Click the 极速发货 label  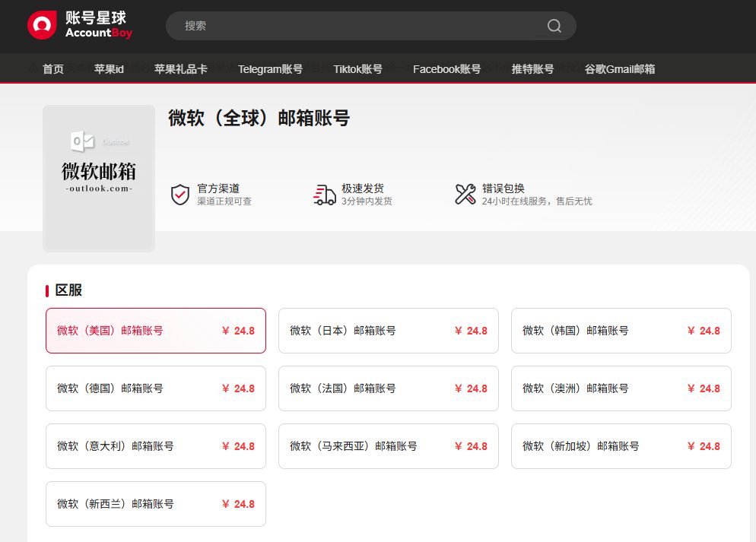[x=363, y=189]
